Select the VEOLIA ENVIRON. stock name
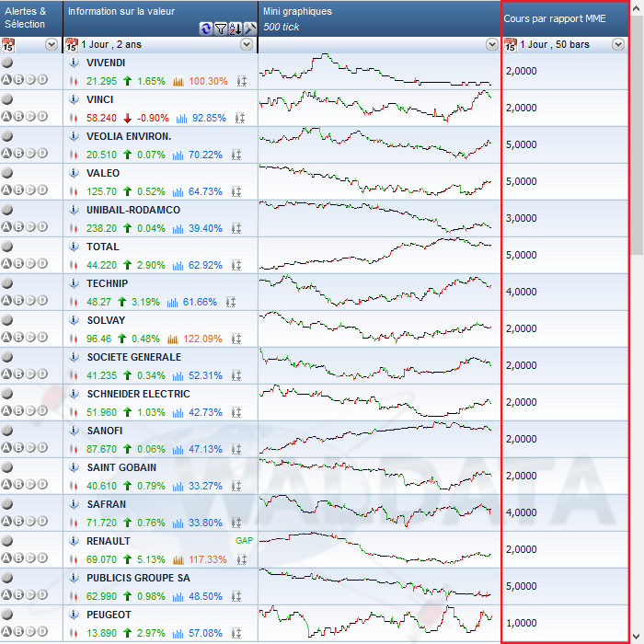This screenshot has height=644, width=644. click(129, 136)
